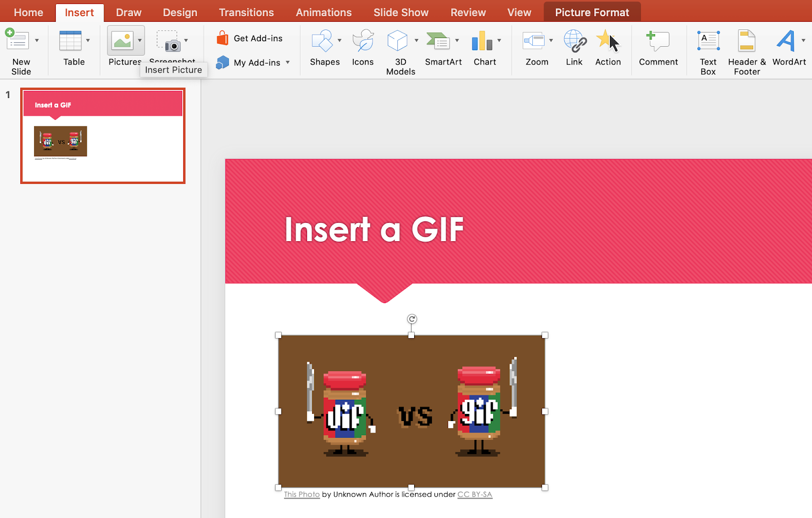Click the Table icon

[x=71, y=41]
